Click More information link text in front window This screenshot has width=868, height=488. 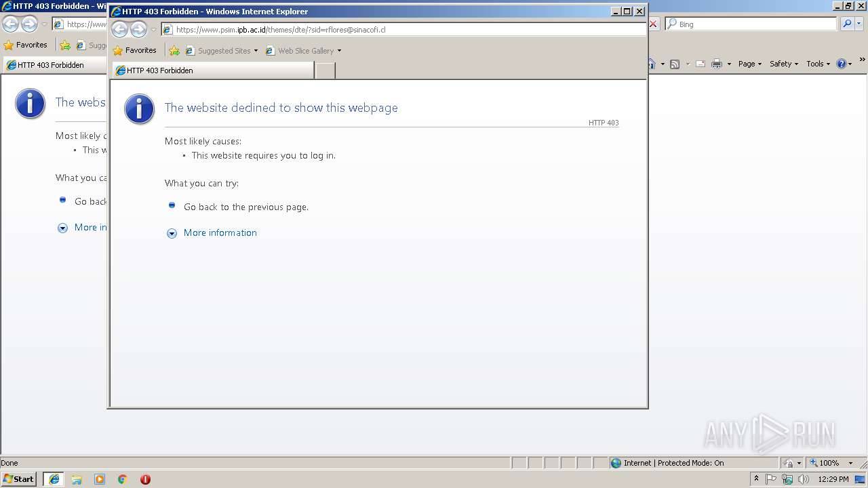tap(220, 232)
